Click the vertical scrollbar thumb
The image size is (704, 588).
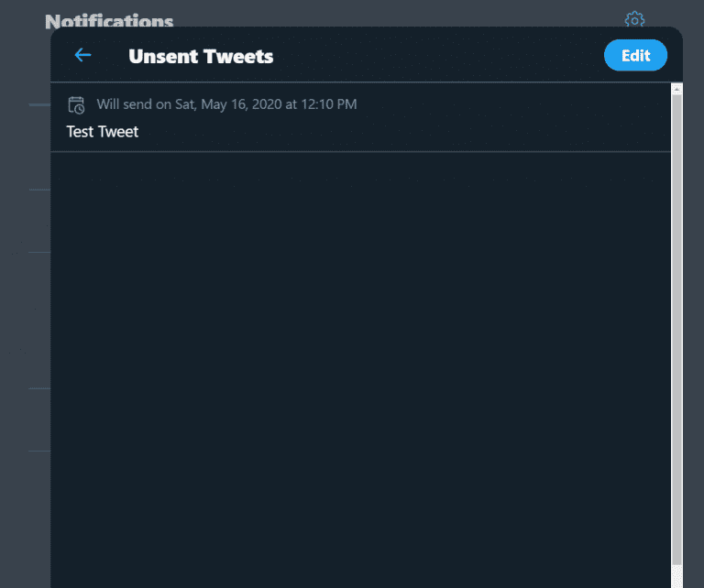point(676,321)
